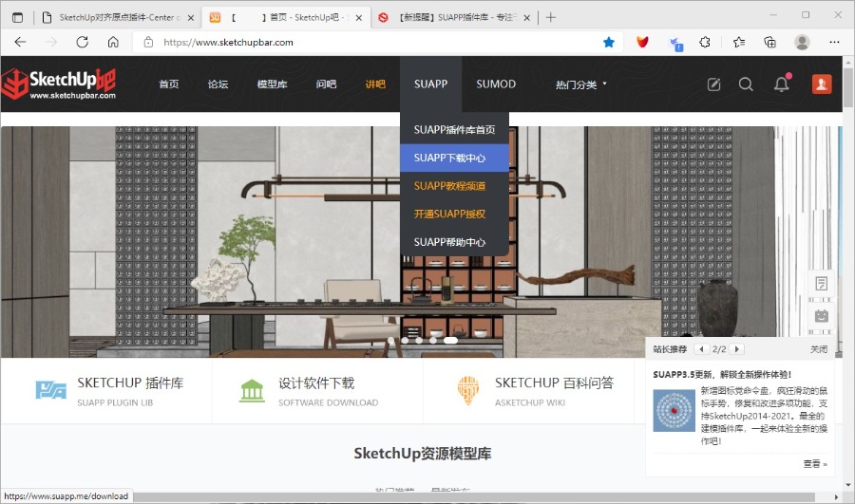
Task: Open notifications bell icon
Action: click(782, 84)
